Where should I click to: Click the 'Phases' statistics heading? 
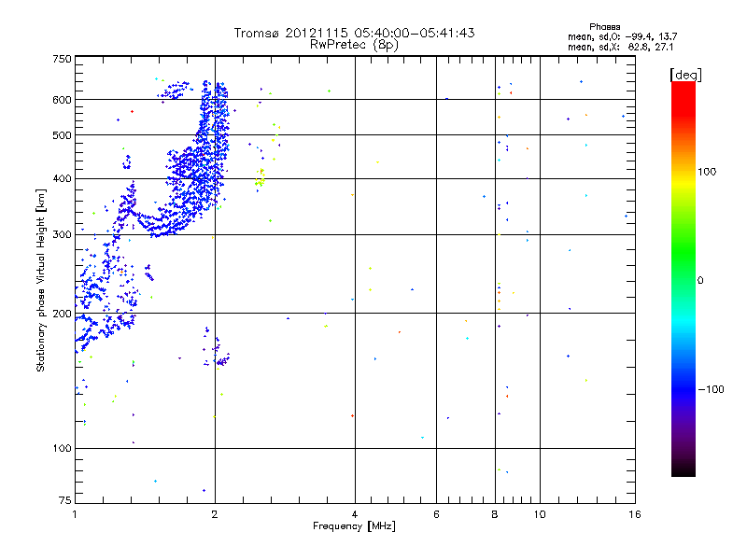[x=604, y=27]
